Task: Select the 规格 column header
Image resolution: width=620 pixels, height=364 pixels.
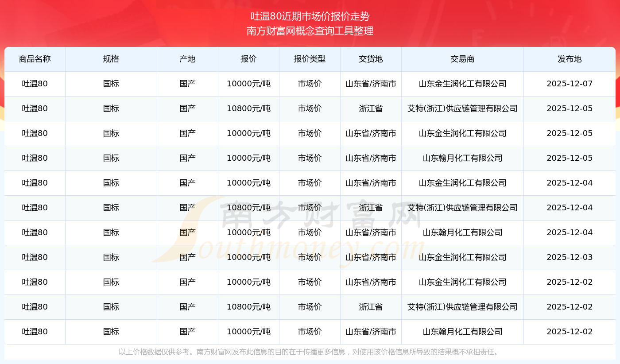Action: tap(111, 59)
